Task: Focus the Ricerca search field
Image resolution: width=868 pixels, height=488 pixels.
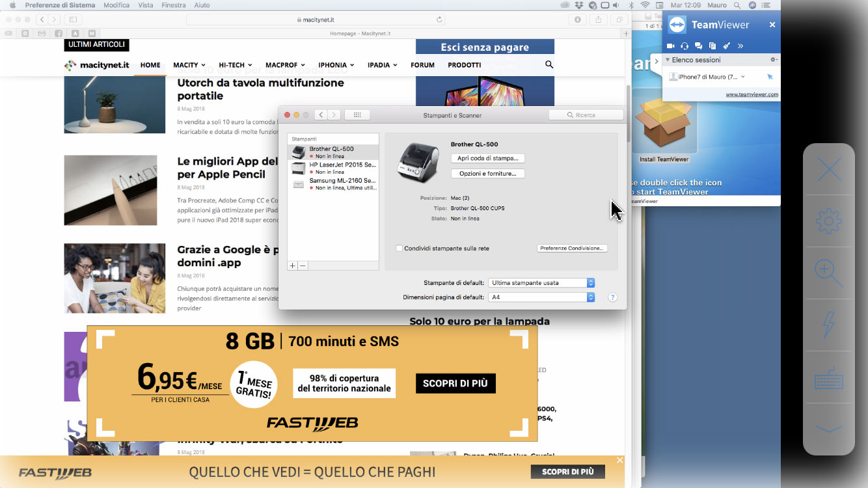Action: coord(586,115)
